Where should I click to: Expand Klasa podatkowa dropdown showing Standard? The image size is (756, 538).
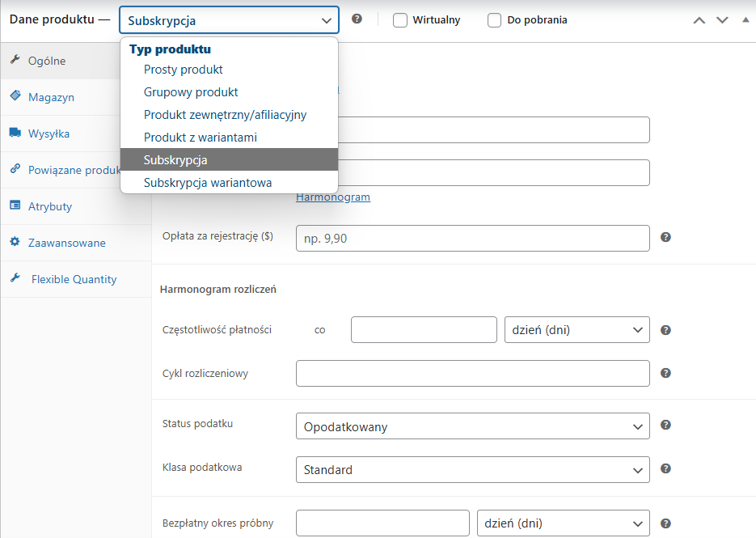tap(472, 469)
